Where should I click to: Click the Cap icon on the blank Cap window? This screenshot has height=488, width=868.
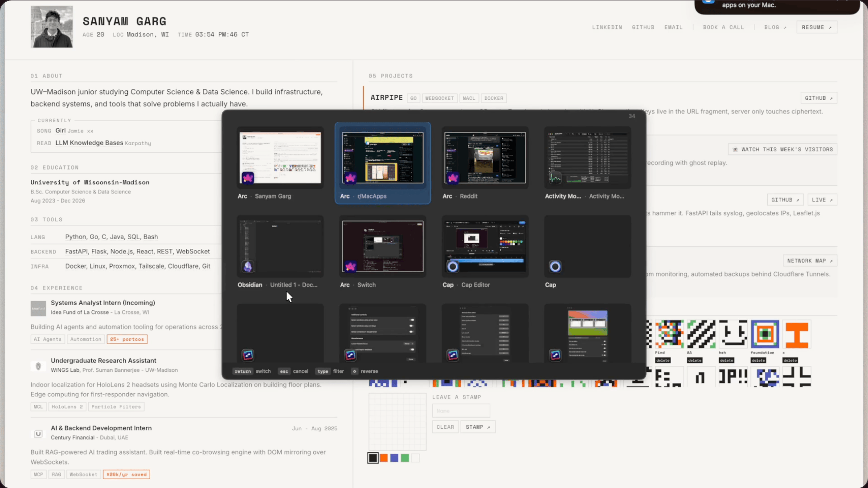tap(555, 266)
